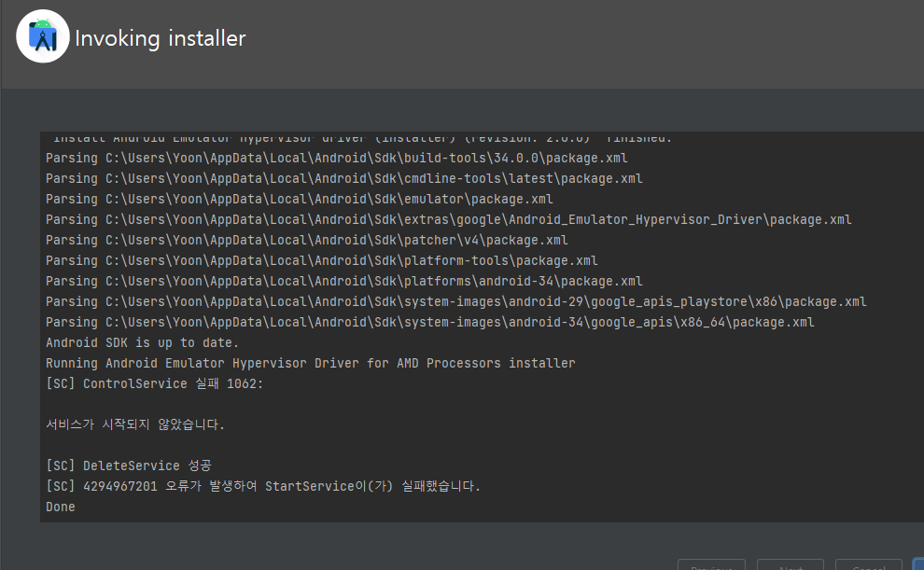
Task: Click the patcher\v4 parsing line
Action: tap(307, 241)
